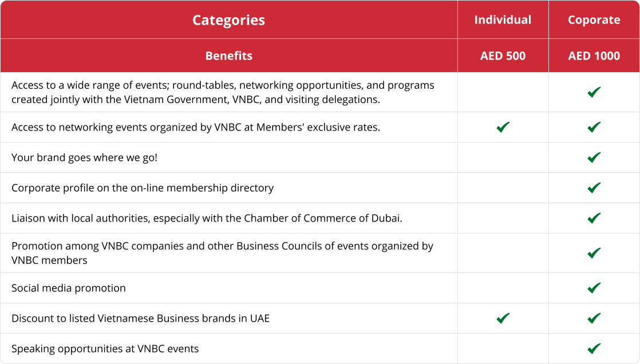Viewport: 640px width, 364px height.
Task: Click the AED 1000 price cell
Action: [594, 56]
